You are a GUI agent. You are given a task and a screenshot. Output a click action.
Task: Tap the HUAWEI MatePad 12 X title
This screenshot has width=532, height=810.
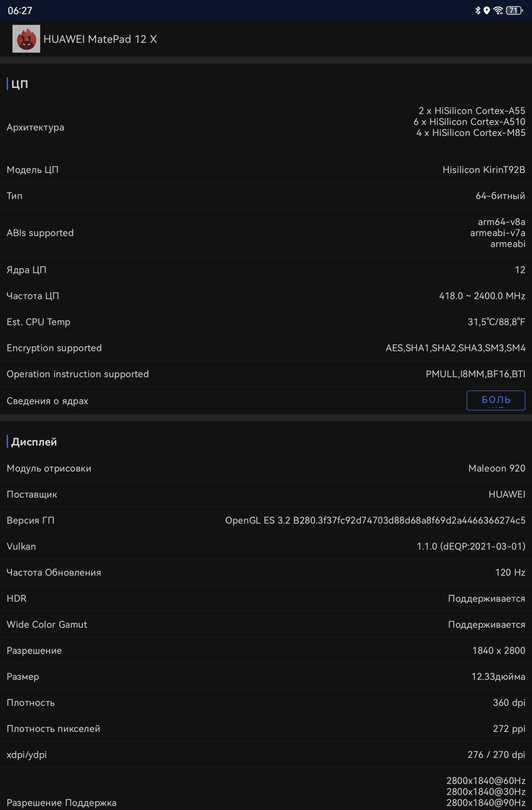[x=100, y=39]
